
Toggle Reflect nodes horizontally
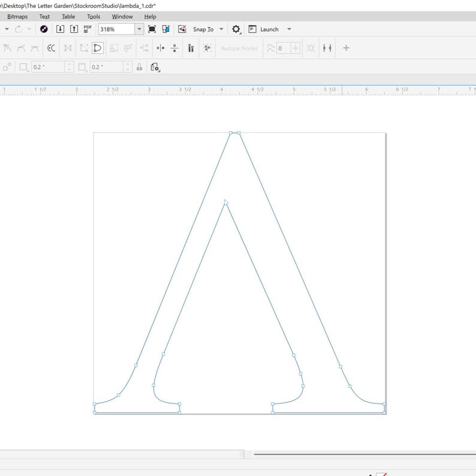pos(161,48)
